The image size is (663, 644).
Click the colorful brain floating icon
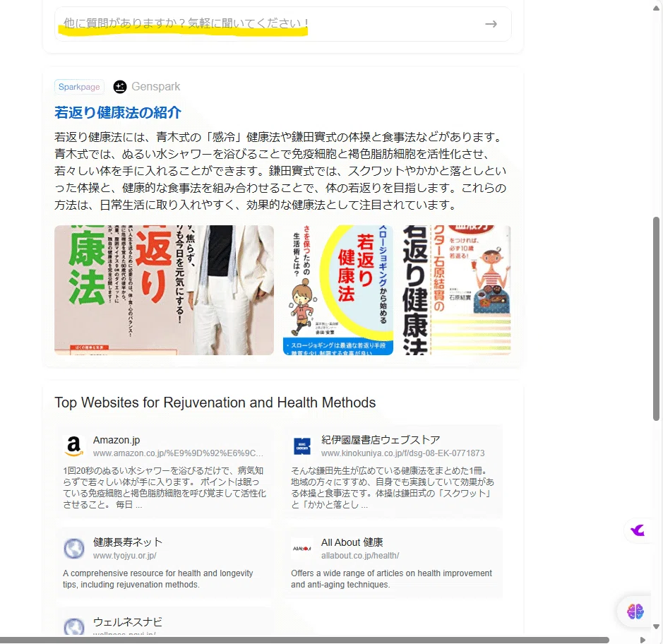[635, 611]
